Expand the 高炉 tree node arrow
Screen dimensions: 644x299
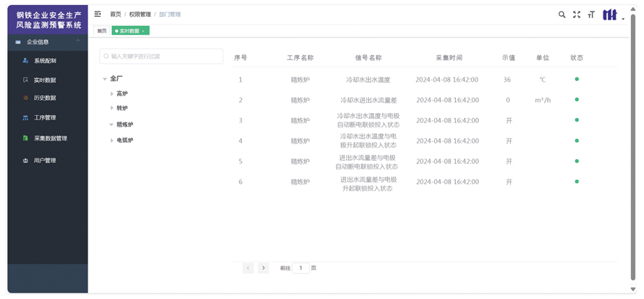pyautogui.click(x=111, y=94)
